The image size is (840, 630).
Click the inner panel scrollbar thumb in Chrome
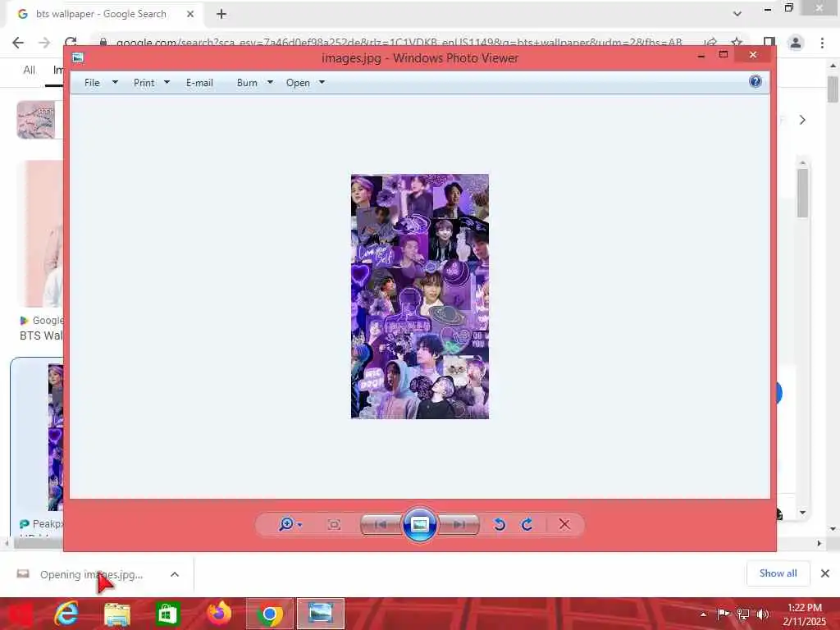tap(802, 194)
